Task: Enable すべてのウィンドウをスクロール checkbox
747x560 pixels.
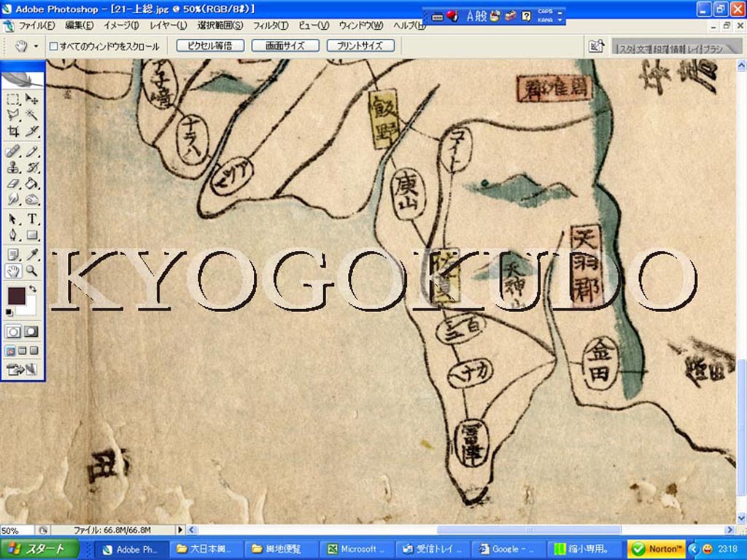Action: (x=54, y=46)
